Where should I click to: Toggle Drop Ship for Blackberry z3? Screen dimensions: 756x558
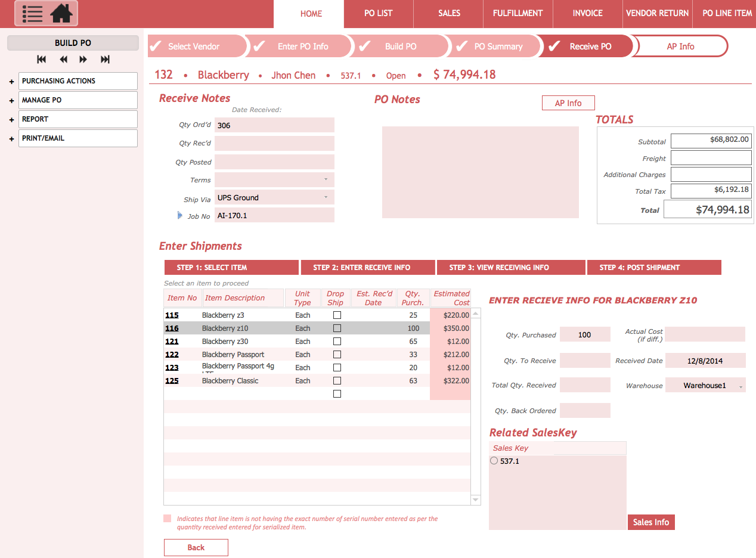point(337,315)
